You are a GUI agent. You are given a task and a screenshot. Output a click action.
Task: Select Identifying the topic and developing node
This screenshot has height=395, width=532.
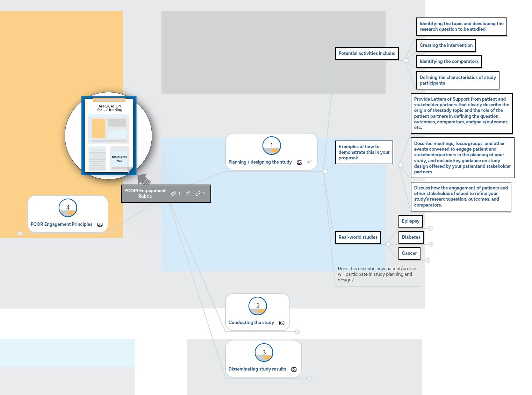(x=462, y=27)
